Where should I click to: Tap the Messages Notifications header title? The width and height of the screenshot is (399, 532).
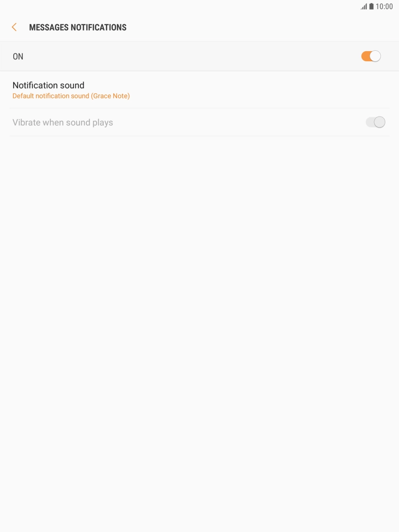pyautogui.click(x=78, y=27)
